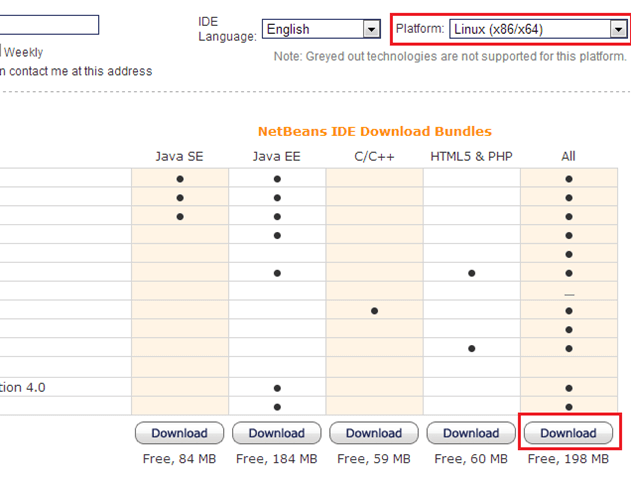Screen dimensions: 631x480
Task: Open the Platform dropdown showing Linux (x86/x64)
Action: 538,29
